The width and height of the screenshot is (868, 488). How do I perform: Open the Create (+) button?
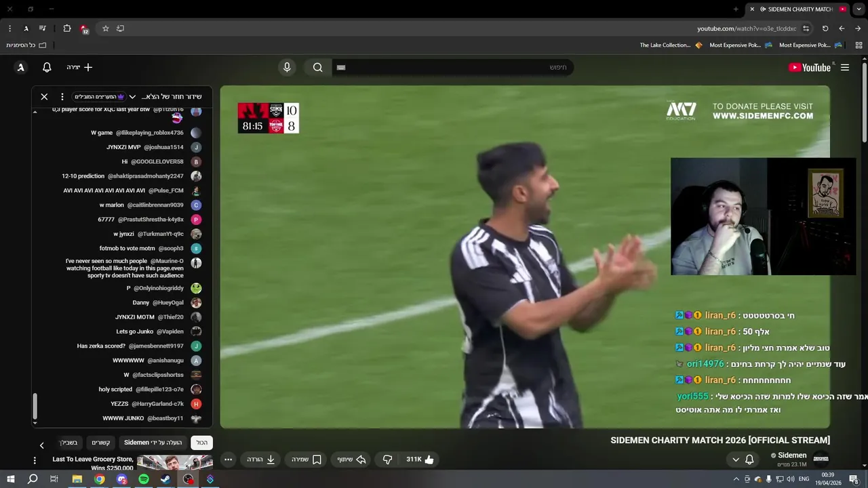click(79, 67)
